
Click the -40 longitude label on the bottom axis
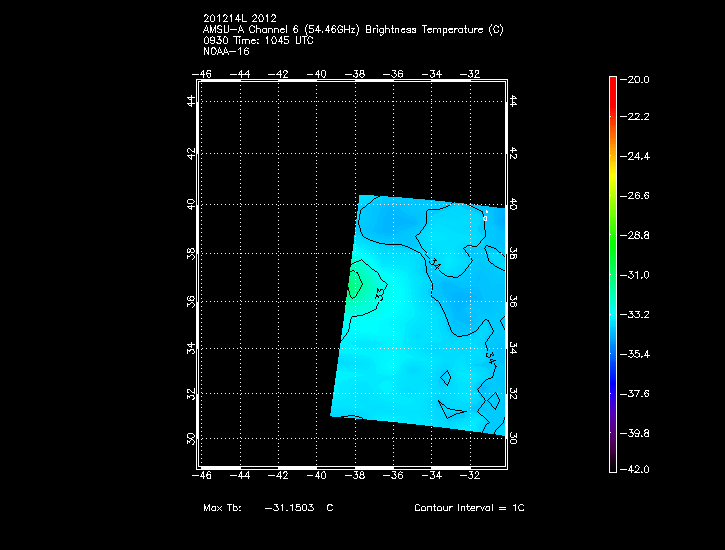[x=318, y=477]
